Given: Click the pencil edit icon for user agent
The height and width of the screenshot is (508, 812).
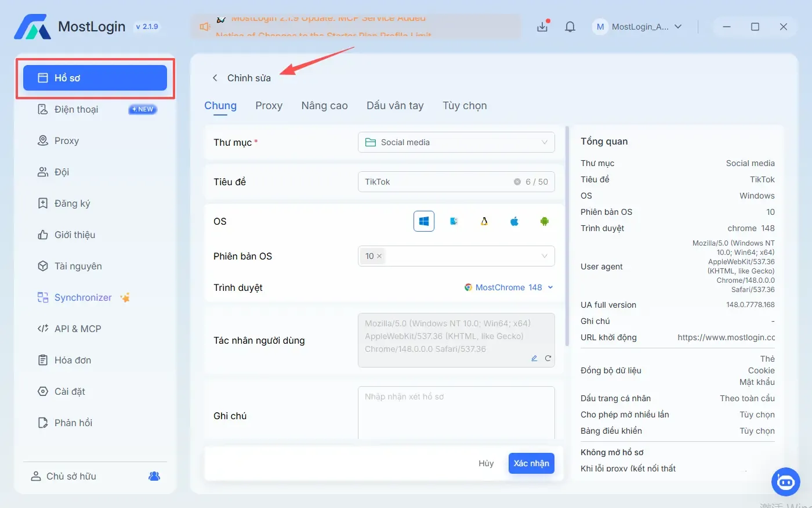Looking at the screenshot, I should pyautogui.click(x=534, y=358).
